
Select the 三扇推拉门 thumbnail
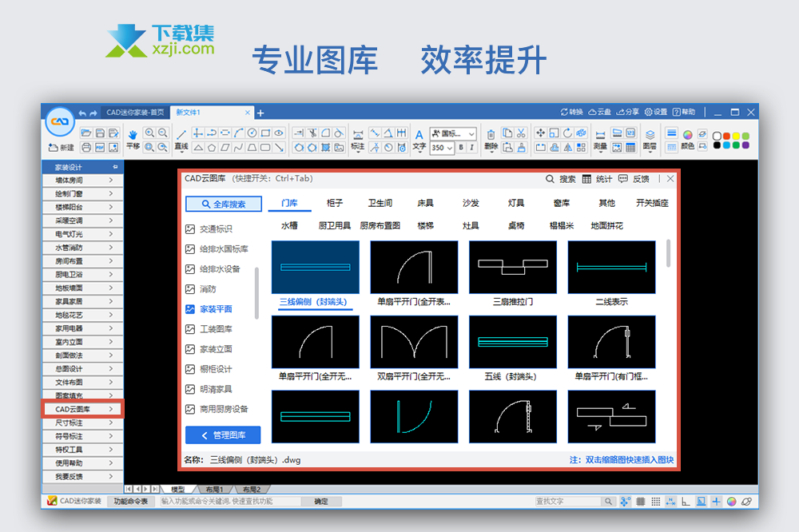(513, 268)
